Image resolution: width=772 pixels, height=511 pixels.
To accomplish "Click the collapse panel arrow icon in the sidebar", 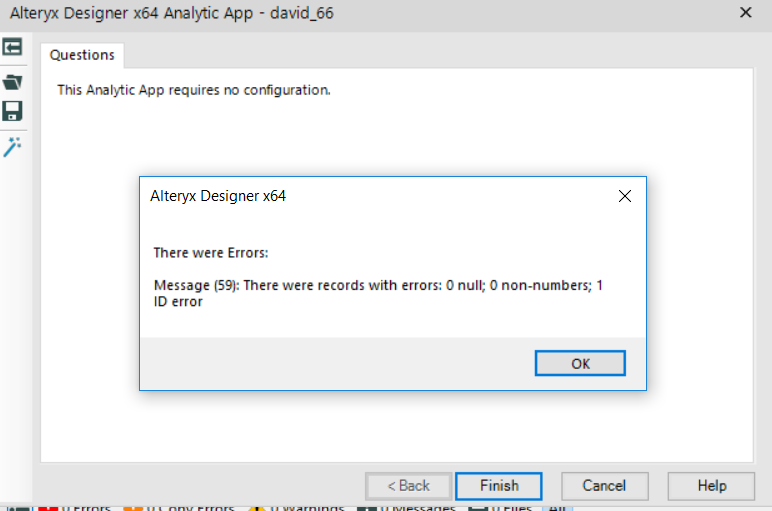I will click(13, 48).
